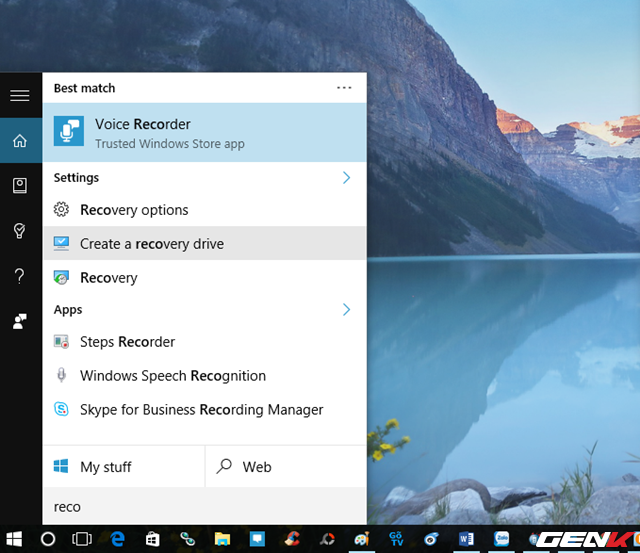Open Microsoft Edge from the taskbar

(117, 539)
